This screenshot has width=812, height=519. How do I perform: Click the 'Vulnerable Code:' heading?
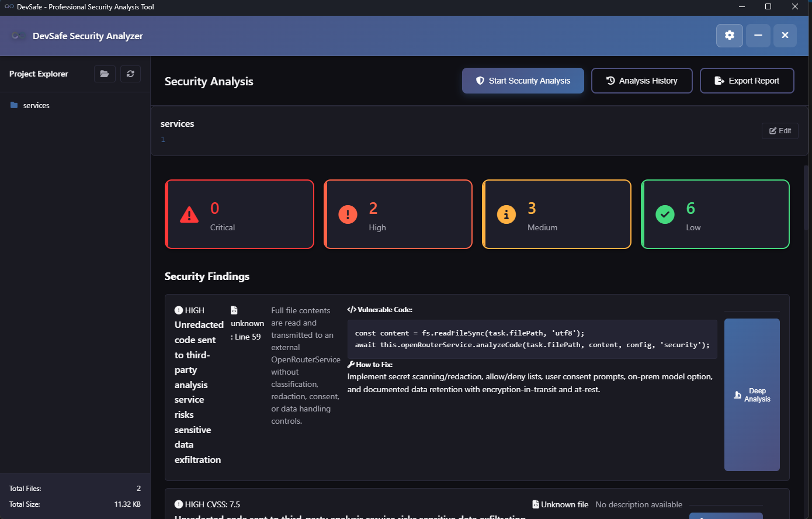click(x=380, y=310)
